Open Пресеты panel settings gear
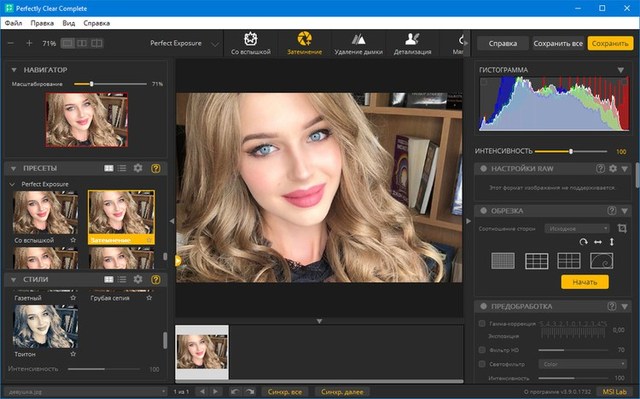This screenshot has width=640, height=399. pos(138,168)
